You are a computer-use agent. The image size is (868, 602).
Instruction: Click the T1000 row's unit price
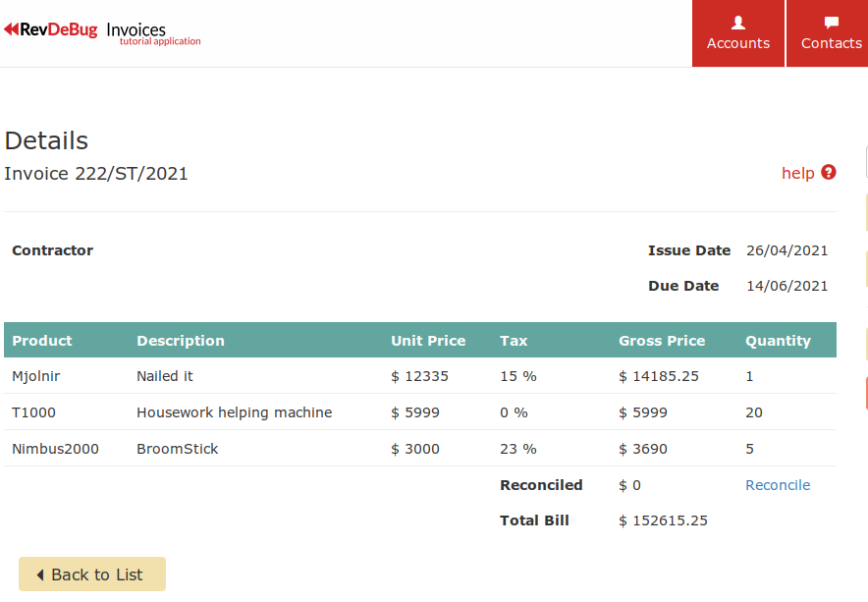415,412
